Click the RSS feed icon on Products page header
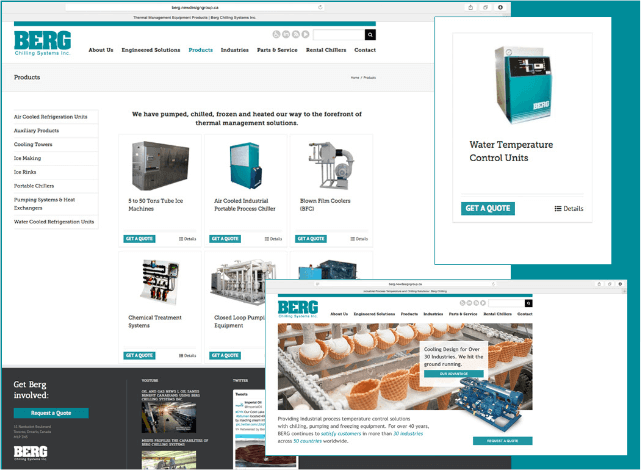Image resolution: width=641 pixels, height=470 pixels. click(296, 34)
